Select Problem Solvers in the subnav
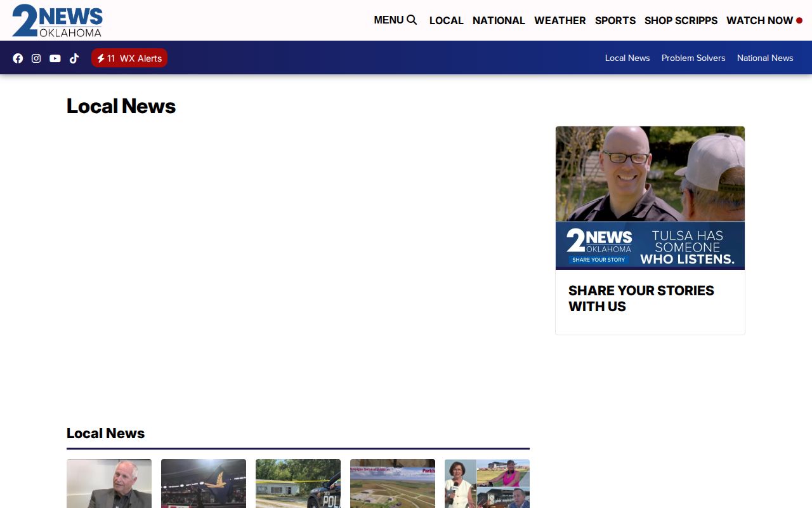 click(693, 58)
